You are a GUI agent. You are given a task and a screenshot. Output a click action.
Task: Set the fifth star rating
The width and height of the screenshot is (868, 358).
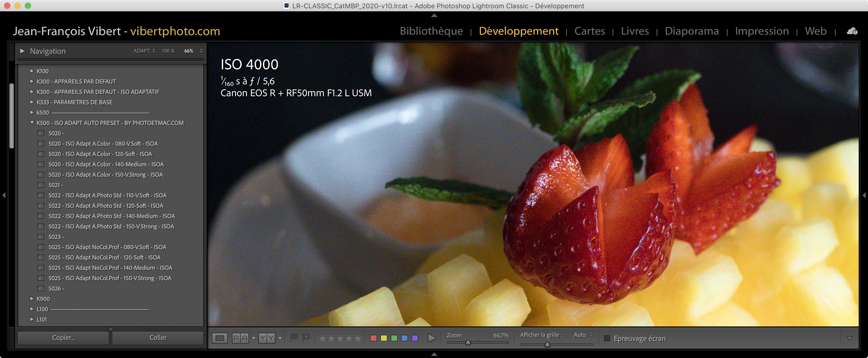click(x=358, y=338)
